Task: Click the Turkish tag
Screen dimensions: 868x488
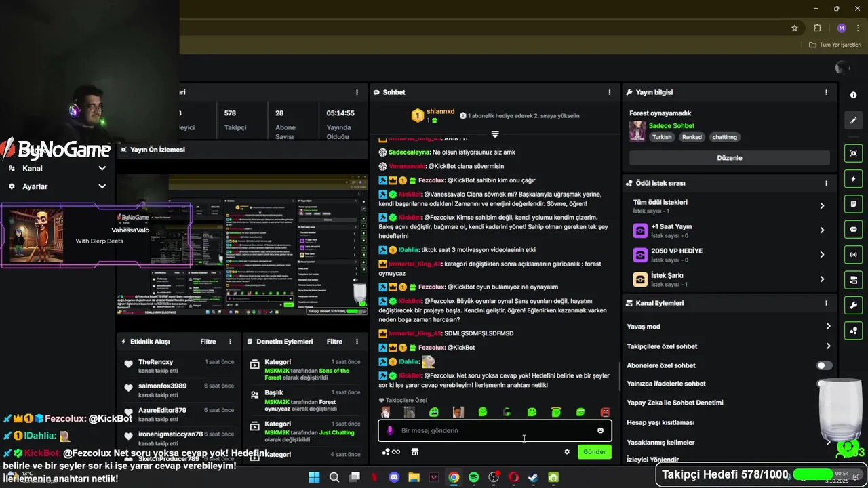Action: 662,137
